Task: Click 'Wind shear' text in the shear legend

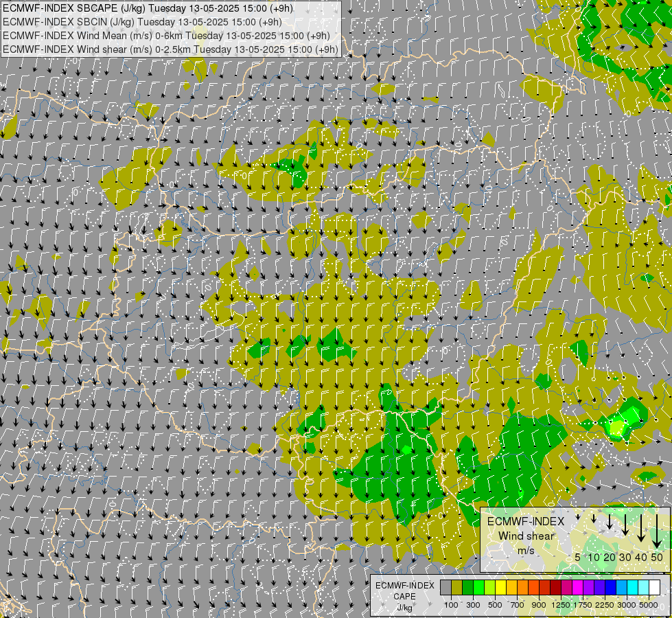Action: 526,536
